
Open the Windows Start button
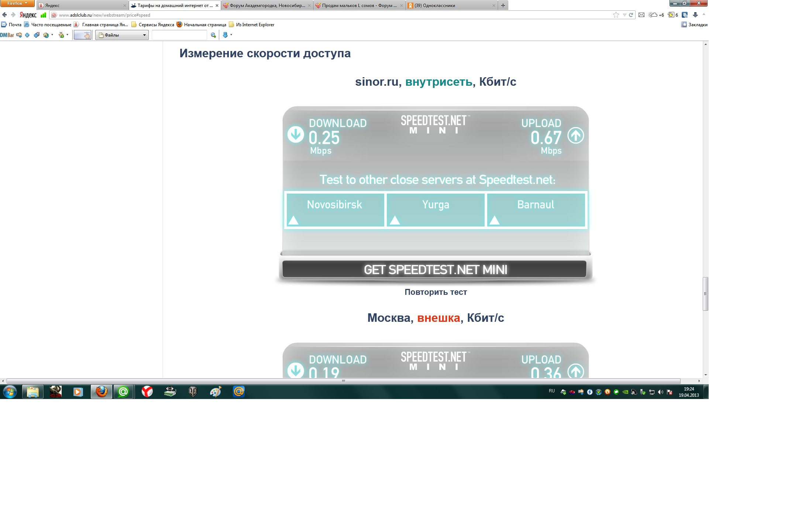pos(10,392)
